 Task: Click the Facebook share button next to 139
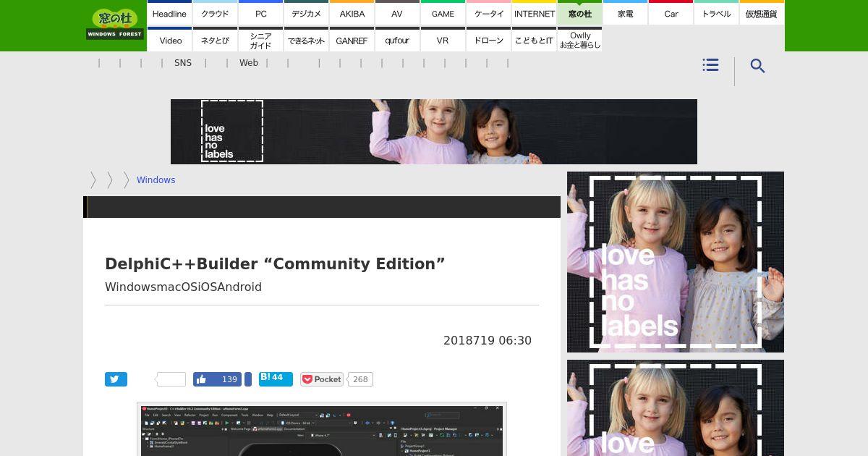click(248, 379)
